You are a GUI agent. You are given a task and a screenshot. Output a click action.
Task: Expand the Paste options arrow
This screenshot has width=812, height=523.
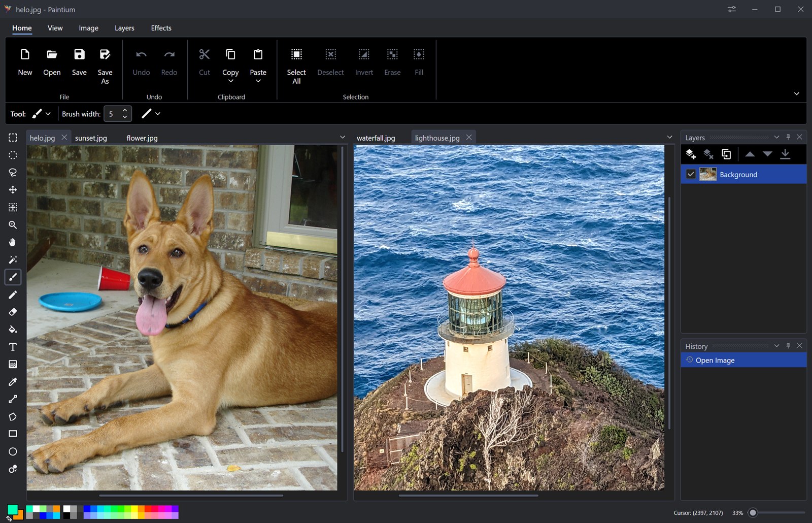click(x=258, y=81)
